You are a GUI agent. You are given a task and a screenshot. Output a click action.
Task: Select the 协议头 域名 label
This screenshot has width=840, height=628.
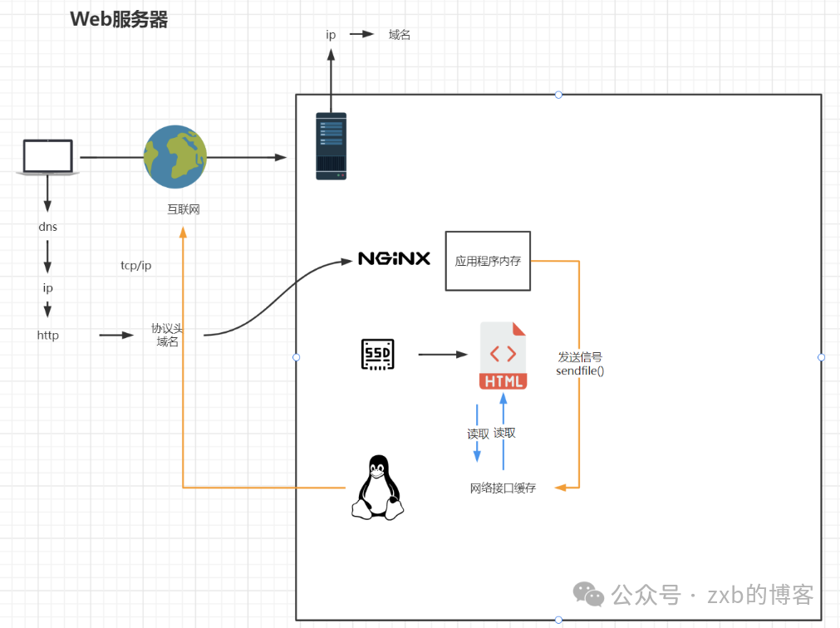click(167, 335)
